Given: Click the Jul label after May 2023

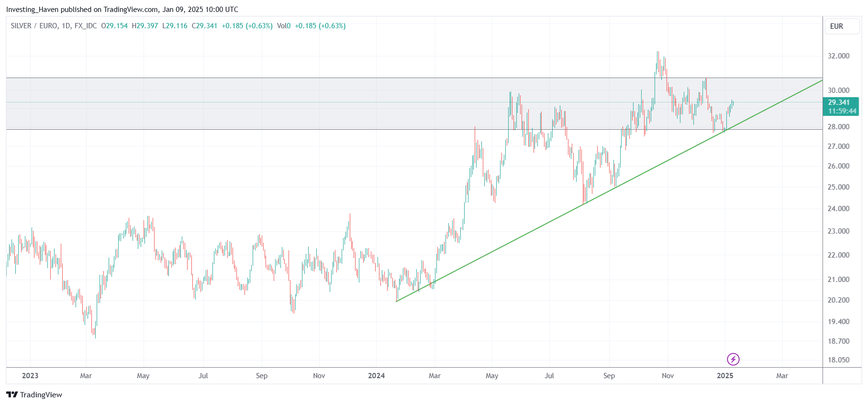Looking at the screenshot, I should pyautogui.click(x=203, y=376).
